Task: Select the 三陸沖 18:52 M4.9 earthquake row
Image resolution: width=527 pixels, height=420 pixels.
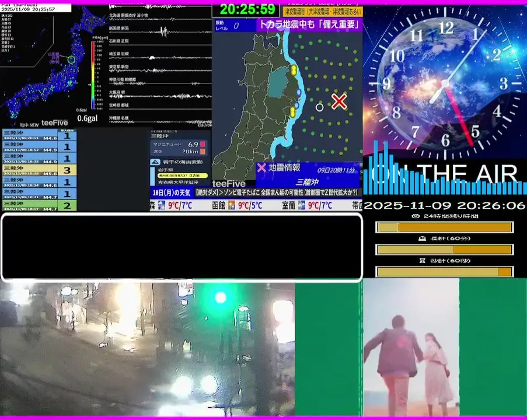Action: [x=39, y=147]
